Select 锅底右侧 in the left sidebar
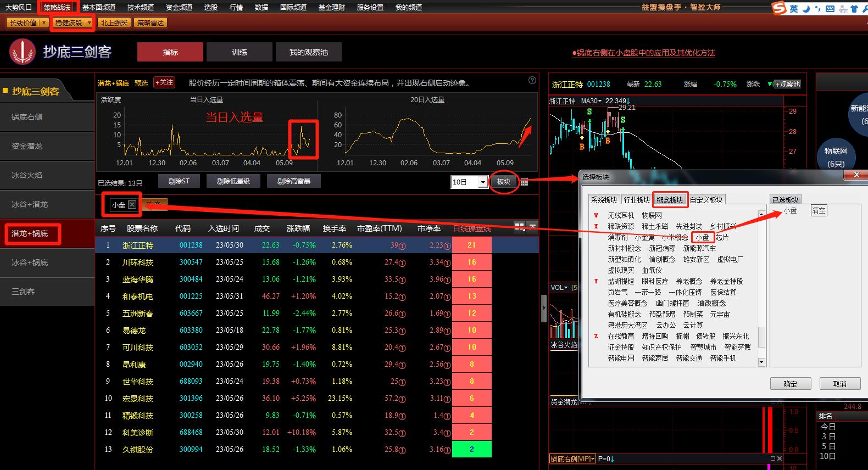The width and height of the screenshot is (868, 470). click(47, 117)
